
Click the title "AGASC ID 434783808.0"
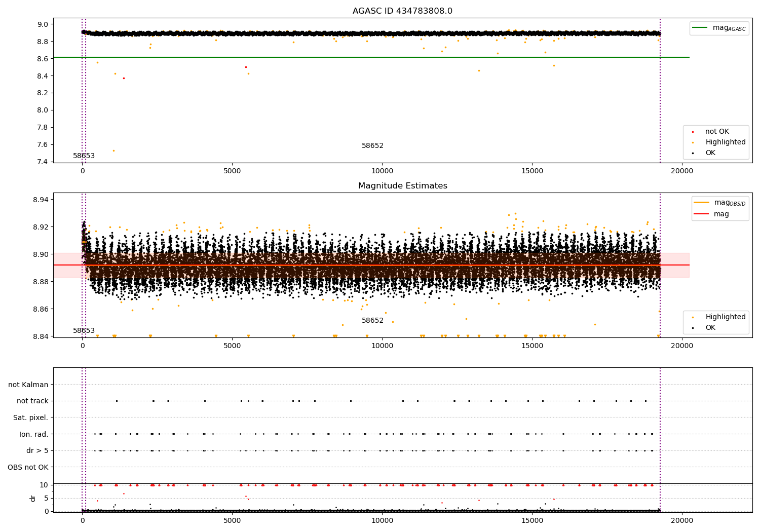(x=402, y=11)
